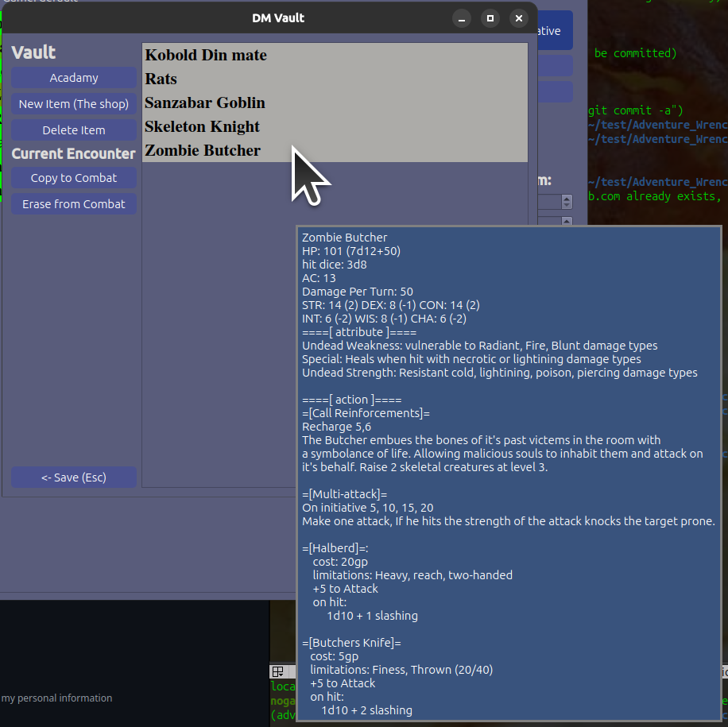Viewport: 728px width, 727px height.
Task: Click the partially hidden Initiative button
Action: (554, 31)
